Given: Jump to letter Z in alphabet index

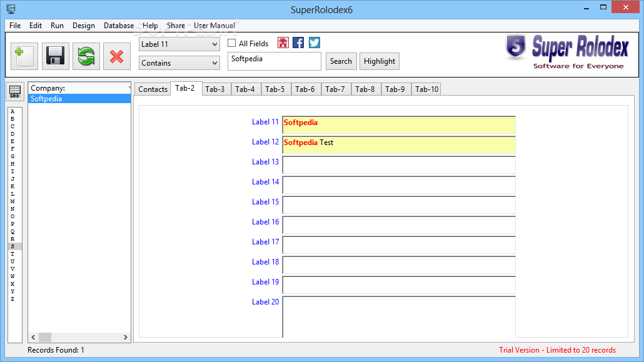Looking at the screenshot, I should tap(13, 299).
